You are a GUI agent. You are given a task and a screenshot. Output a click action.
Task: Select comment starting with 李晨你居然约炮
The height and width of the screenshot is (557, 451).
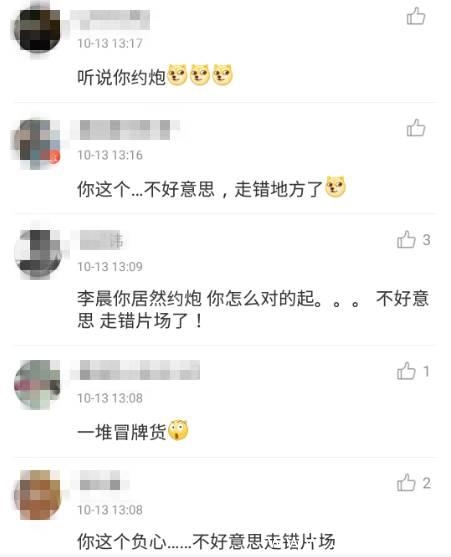253,309
